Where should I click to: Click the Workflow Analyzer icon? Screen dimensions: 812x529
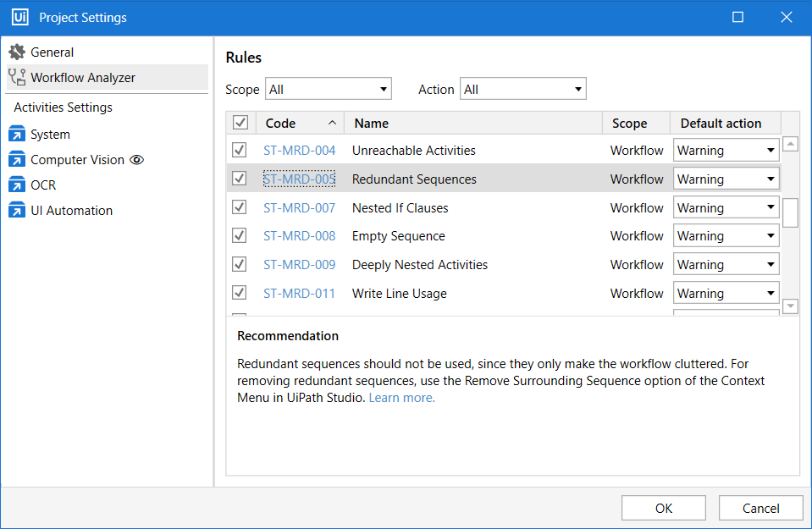click(x=17, y=78)
